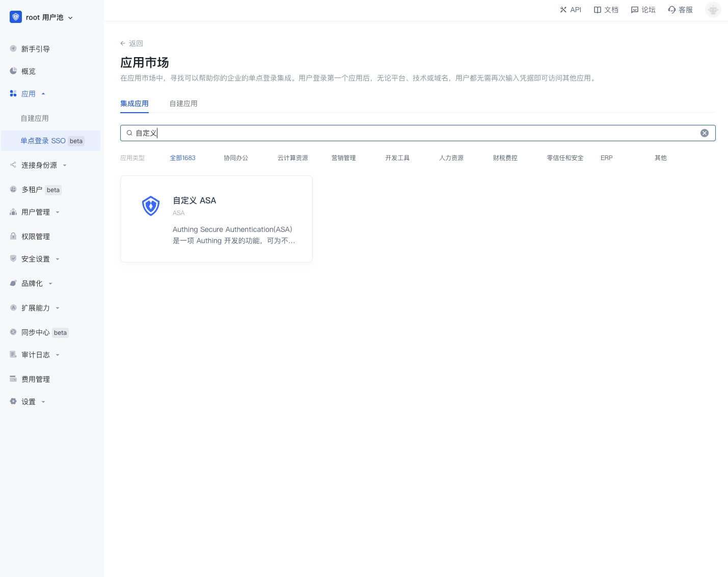
Task: Open the user avatar in top bar
Action: pos(713,10)
